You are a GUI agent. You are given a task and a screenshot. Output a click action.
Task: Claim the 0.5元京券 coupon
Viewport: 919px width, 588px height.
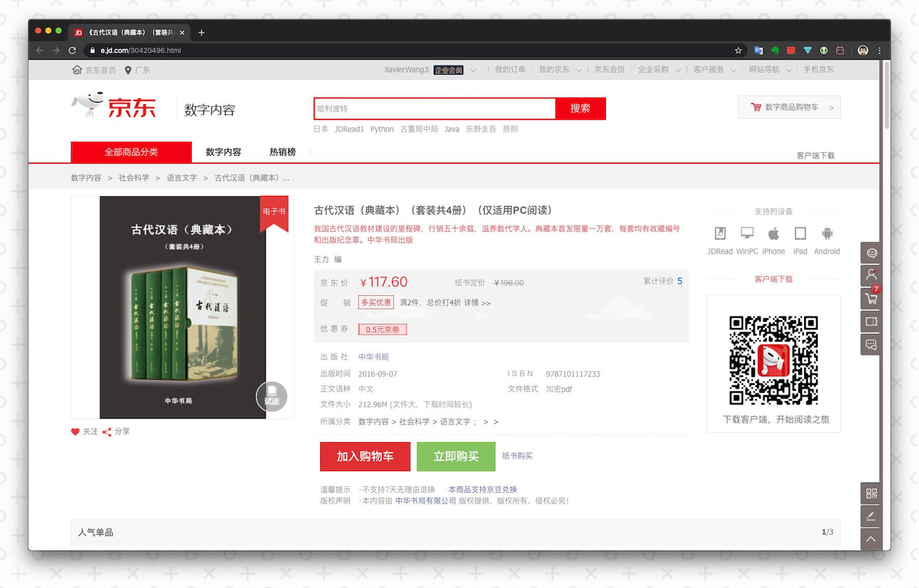pyautogui.click(x=382, y=330)
